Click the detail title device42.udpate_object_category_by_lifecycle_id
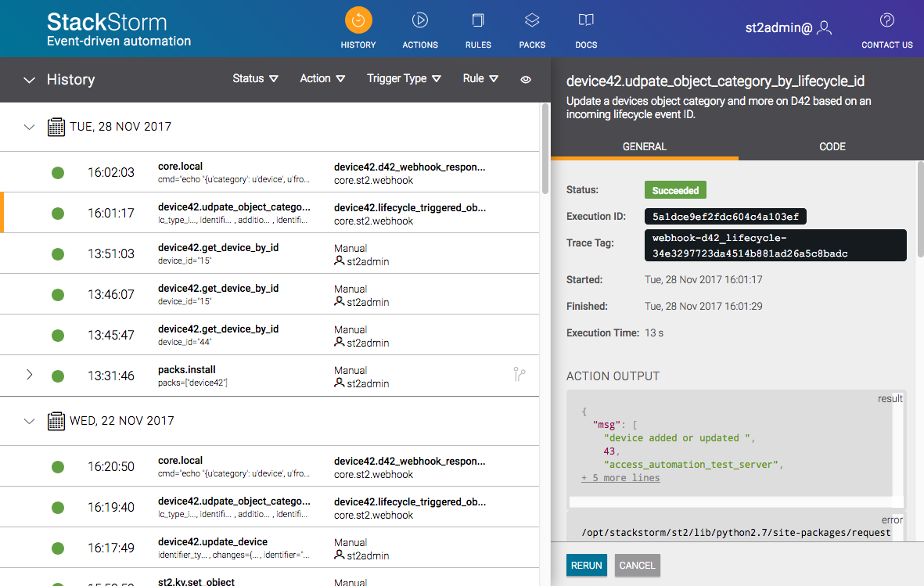Viewport: 924px width, 586px height. pyautogui.click(x=715, y=81)
